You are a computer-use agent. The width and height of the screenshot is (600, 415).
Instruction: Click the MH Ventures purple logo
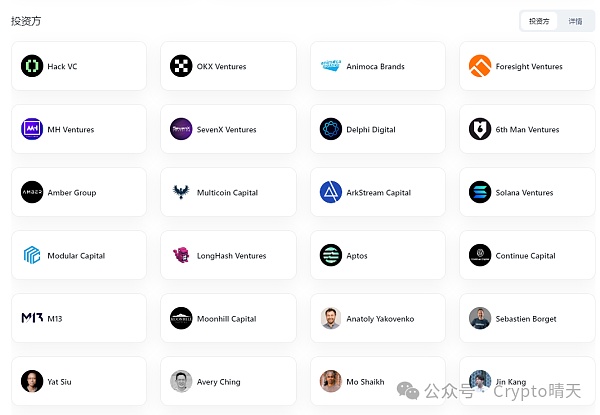(32, 129)
